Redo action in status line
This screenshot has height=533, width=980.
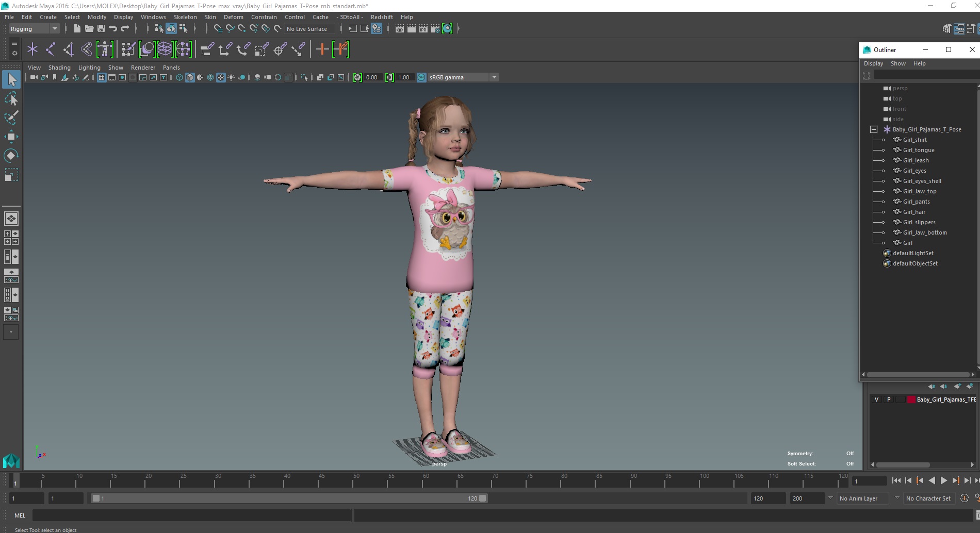(125, 29)
